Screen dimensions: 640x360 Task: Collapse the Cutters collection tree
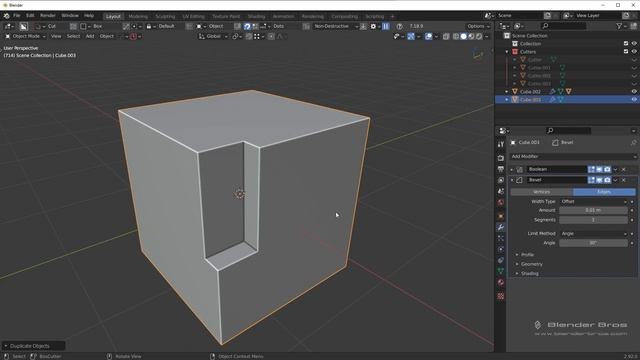(x=507, y=52)
